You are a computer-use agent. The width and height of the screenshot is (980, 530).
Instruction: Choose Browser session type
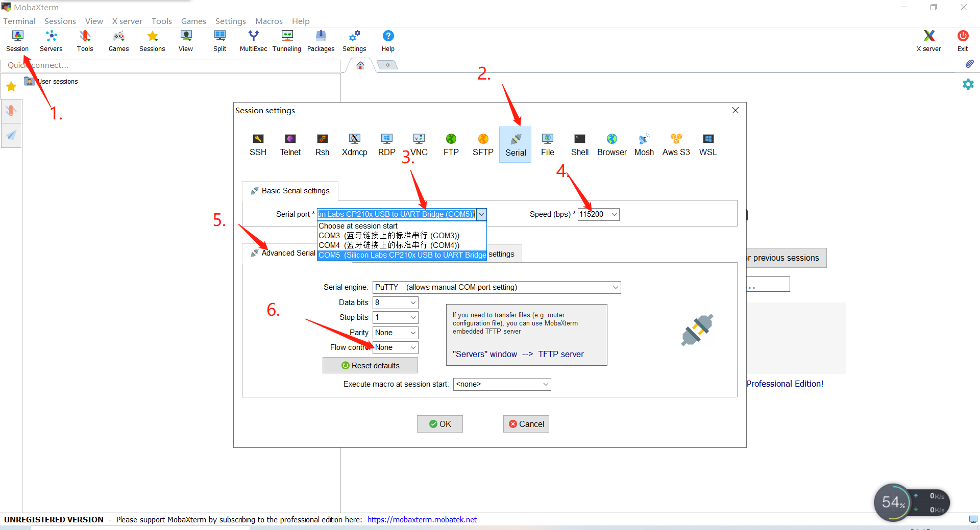(x=611, y=145)
